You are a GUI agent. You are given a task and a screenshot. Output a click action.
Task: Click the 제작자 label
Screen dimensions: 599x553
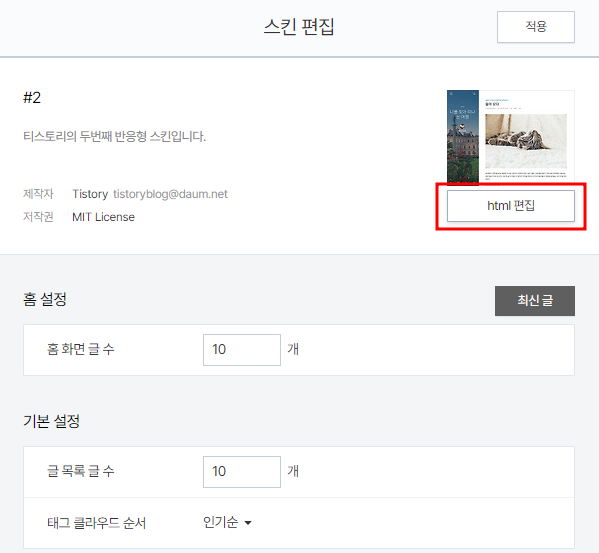coord(38,194)
